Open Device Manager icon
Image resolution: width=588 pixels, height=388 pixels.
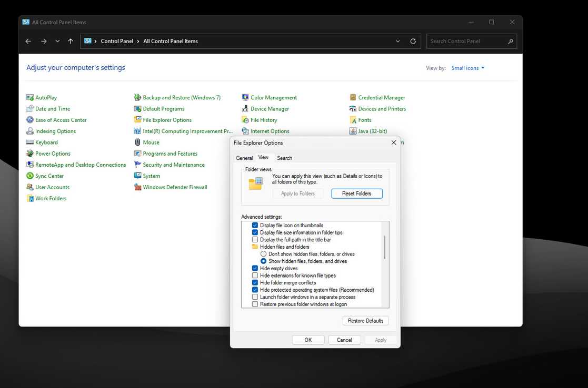[x=245, y=109]
